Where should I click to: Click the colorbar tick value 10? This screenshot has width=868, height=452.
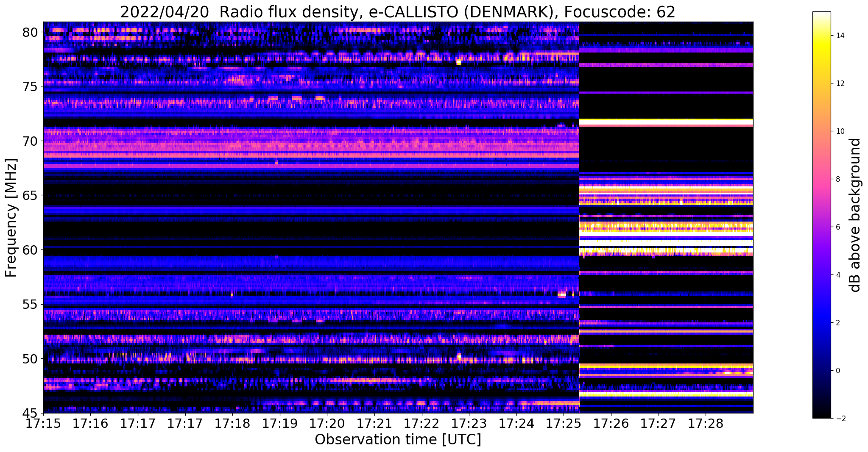pyautogui.click(x=839, y=131)
